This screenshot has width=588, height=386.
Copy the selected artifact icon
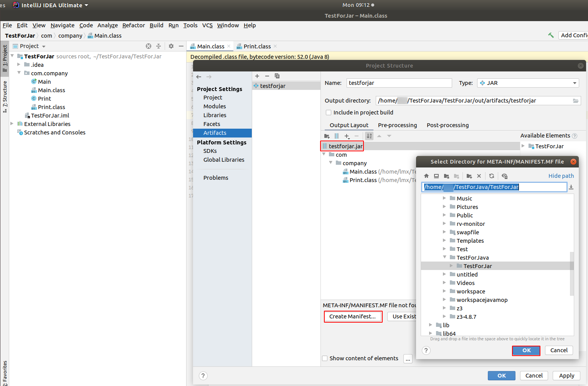[x=277, y=76]
